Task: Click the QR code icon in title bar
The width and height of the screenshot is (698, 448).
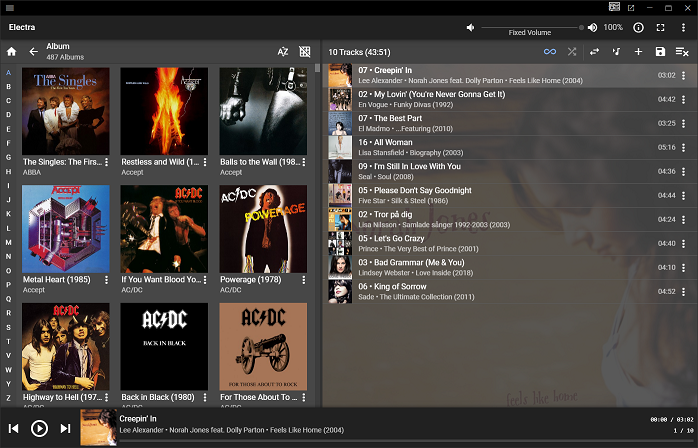Action: point(614,7)
